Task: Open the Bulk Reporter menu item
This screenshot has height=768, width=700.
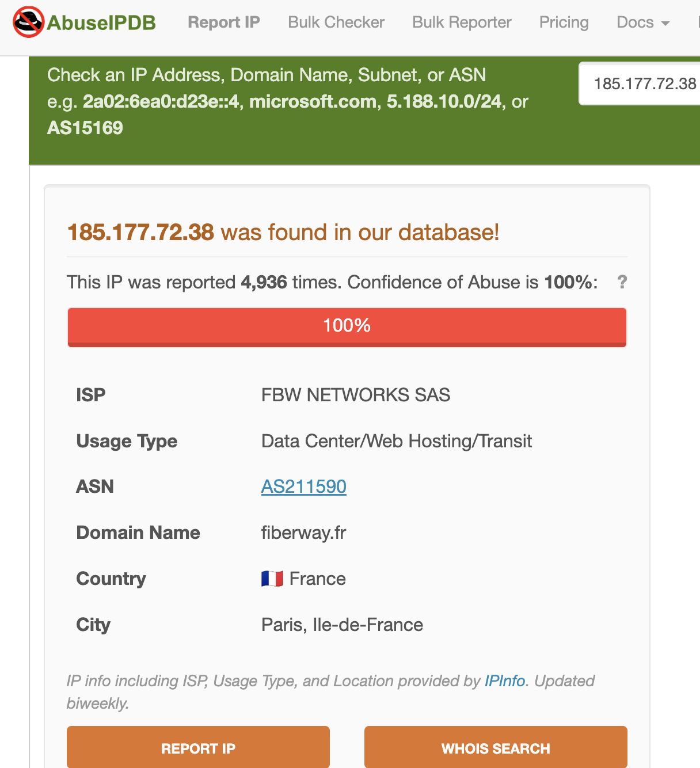Action: coord(462,22)
